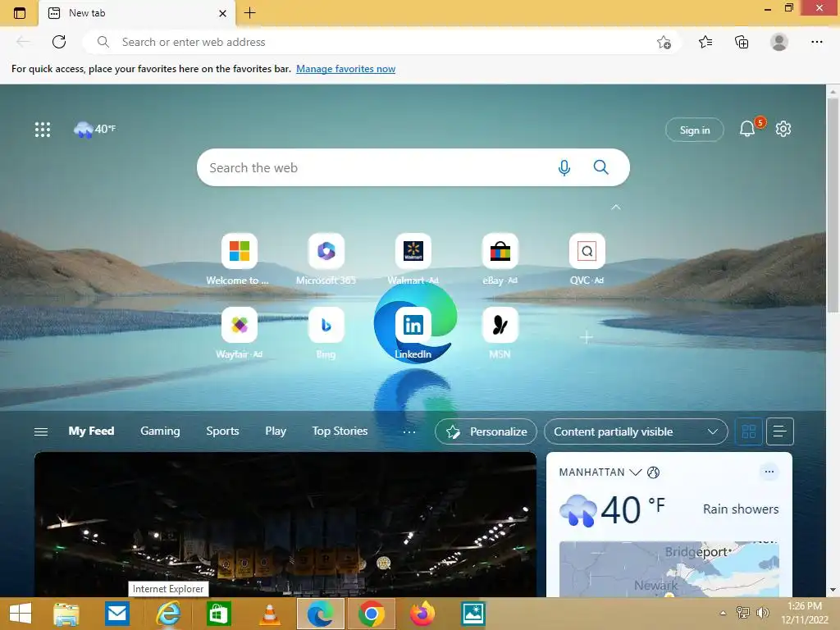Launch Internet Explorer from taskbar
Viewport: 840px width, 630px height.
click(x=168, y=614)
